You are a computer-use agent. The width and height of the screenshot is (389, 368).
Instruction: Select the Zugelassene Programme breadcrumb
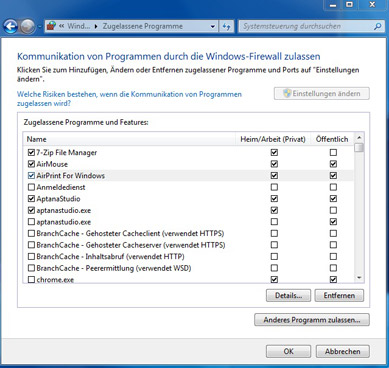pos(142,26)
